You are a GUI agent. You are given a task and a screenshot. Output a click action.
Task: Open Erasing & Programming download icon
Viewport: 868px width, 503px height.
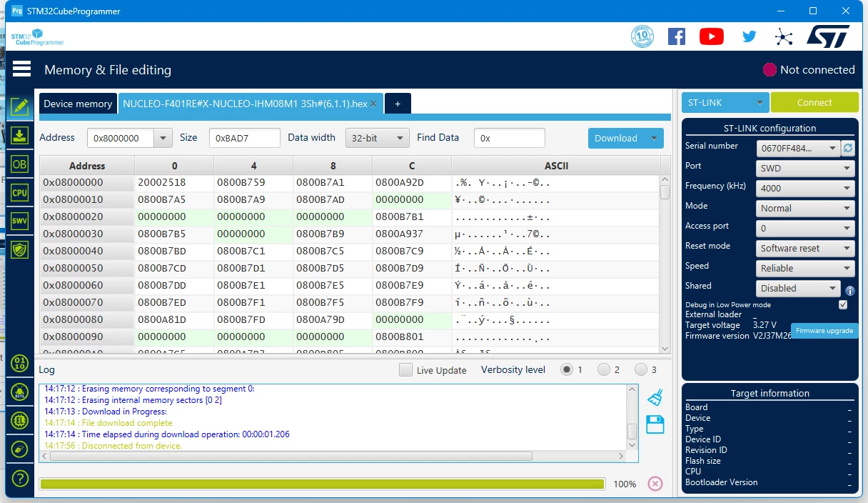click(20, 135)
